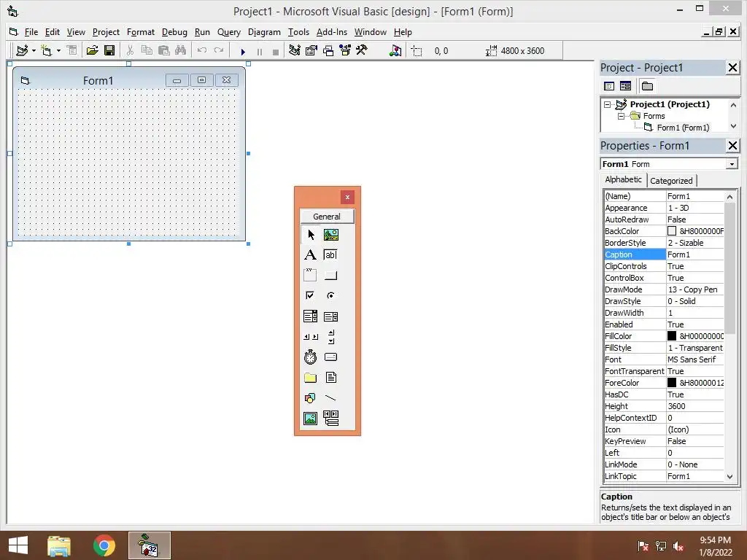Select the PictureBox control tool
This screenshot has height=560, width=747.
click(x=330, y=235)
